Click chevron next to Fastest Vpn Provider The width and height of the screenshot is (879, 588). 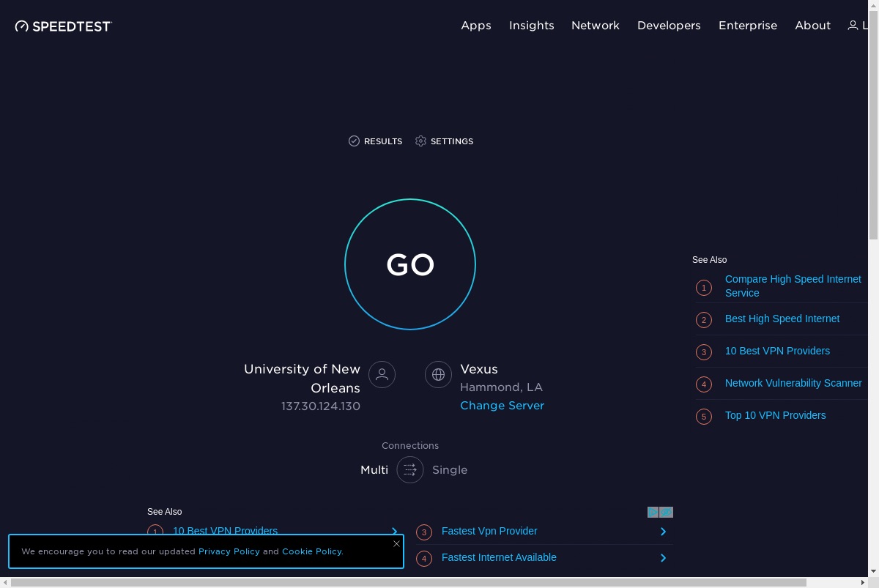pyautogui.click(x=663, y=532)
